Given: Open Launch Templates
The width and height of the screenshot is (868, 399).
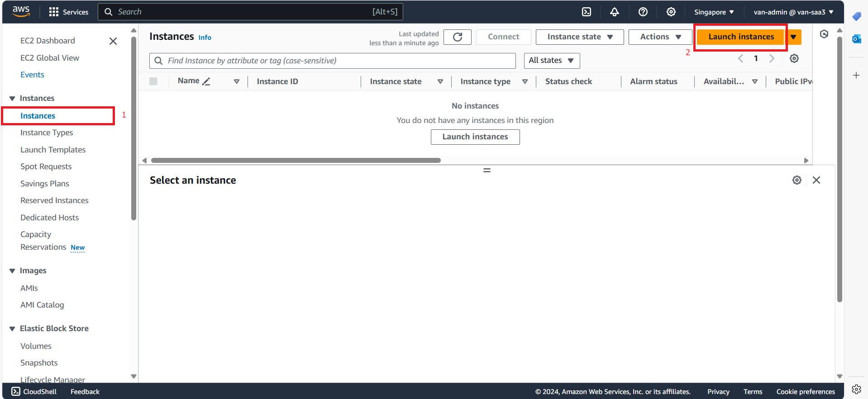Looking at the screenshot, I should pyautogui.click(x=53, y=150).
